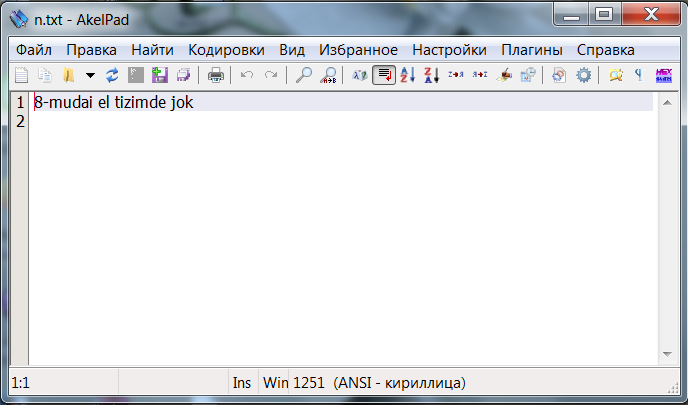
Task: Toggle the Ins insert mode indicator
Action: pos(242,383)
